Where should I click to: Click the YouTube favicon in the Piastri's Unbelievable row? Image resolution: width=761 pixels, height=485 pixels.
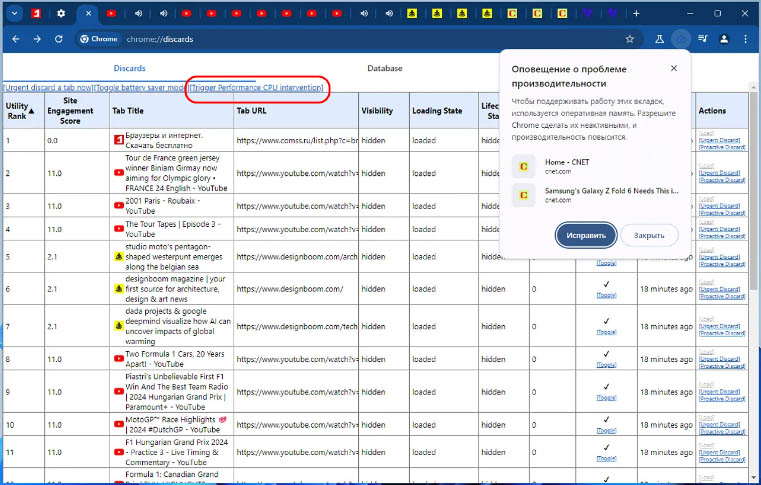click(x=118, y=391)
